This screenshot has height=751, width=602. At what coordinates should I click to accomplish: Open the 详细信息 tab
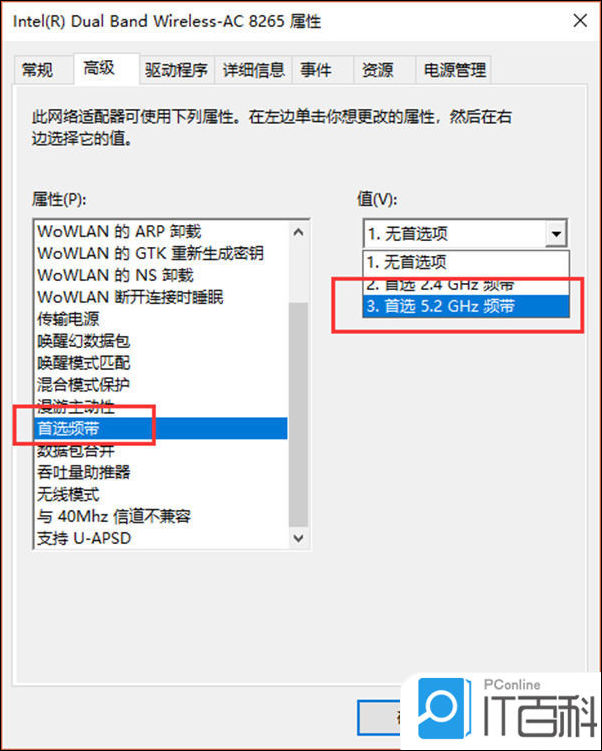pos(253,70)
